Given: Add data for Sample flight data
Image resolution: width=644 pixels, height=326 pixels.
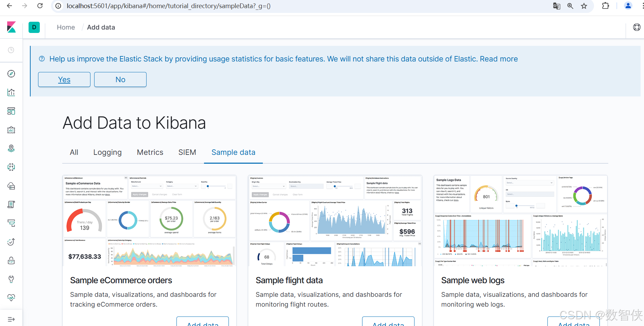Looking at the screenshot, I should [x=388, y=322].
